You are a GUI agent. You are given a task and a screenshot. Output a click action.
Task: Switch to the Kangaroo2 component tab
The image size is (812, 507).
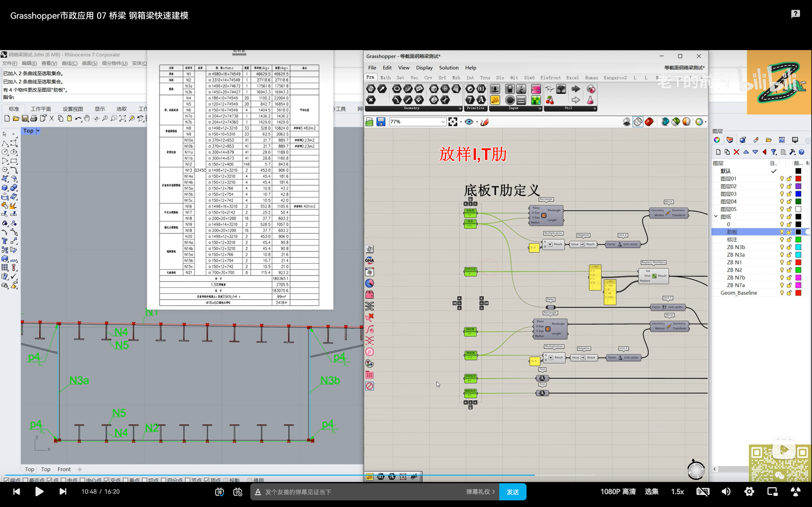click(615, 77)
